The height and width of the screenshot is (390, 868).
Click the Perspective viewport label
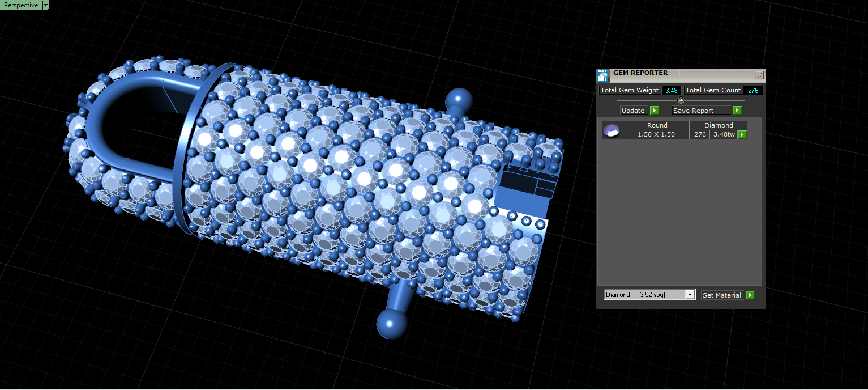tap(21, 5)
